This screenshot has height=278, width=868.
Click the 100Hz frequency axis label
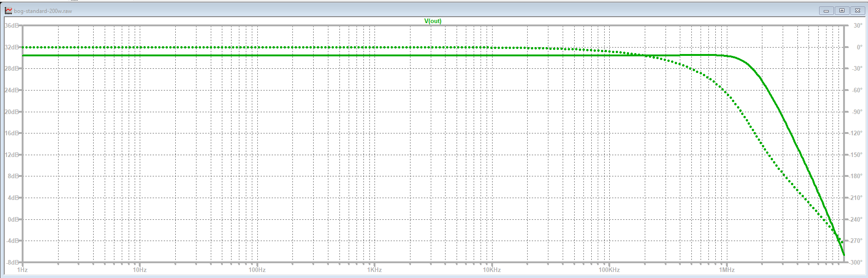(257, 270)
